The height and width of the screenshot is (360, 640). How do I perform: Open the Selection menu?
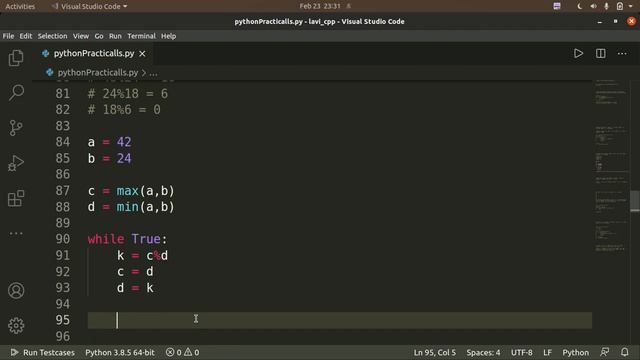52,36
